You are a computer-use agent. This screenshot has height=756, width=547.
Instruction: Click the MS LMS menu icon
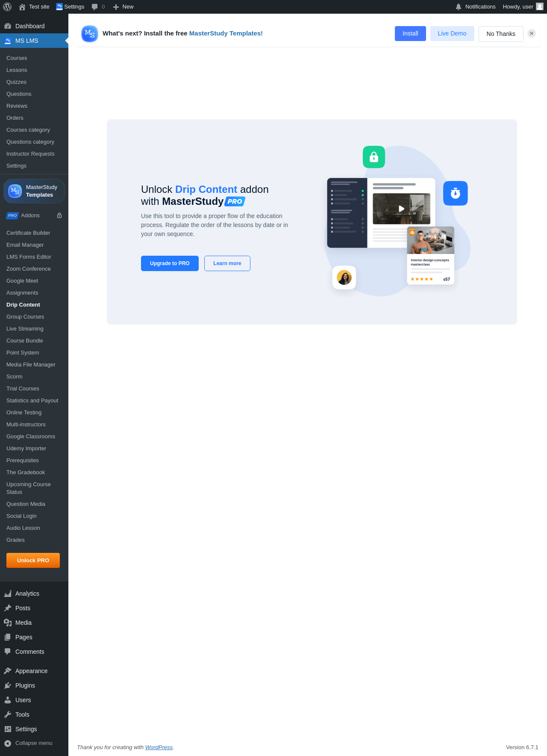click(8, 41)
